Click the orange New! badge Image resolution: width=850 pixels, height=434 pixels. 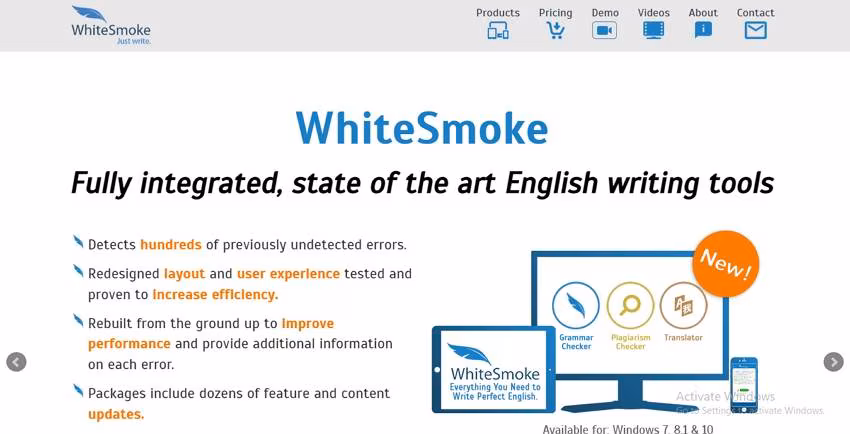coord(725,264)
